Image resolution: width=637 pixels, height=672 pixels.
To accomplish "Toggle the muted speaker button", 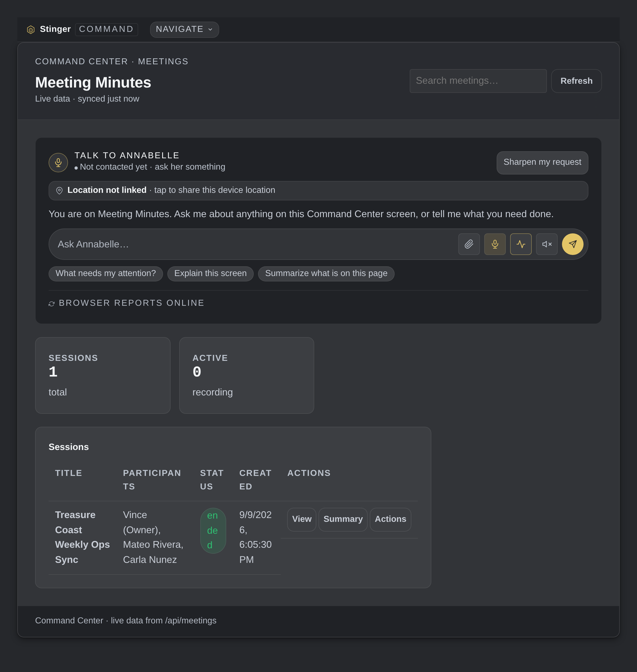I will (547, 244).
